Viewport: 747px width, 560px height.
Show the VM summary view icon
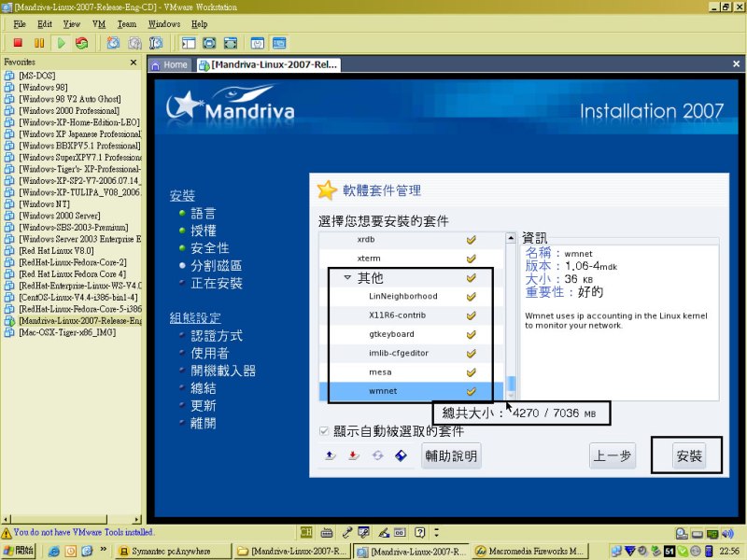[258, 43]
